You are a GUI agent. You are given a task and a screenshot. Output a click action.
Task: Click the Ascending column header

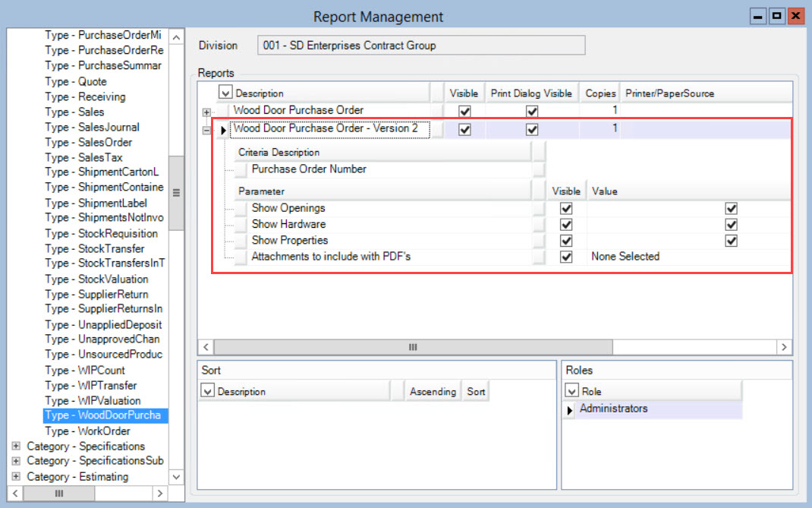[433, 392]
